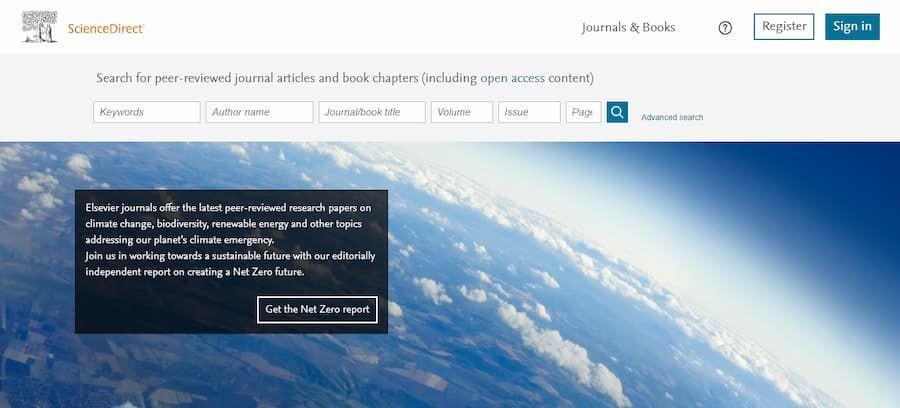Get the Net Zero report
The width and height of the screenshot is (900, 408).
pos(317,309)
